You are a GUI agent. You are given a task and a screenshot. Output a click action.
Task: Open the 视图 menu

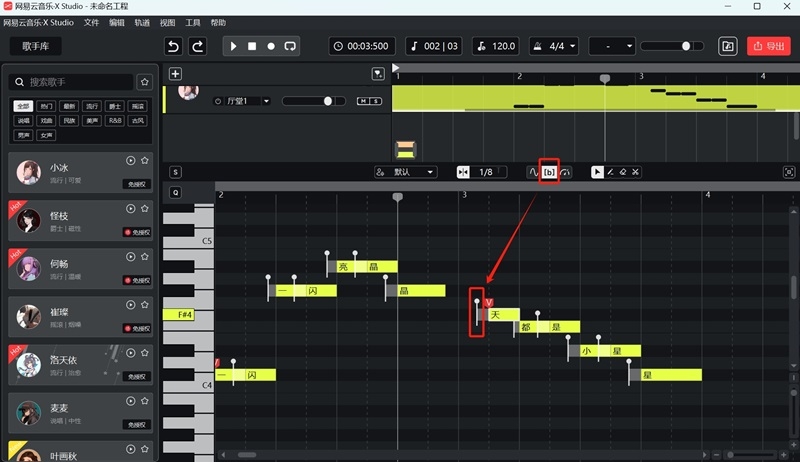pyautogui.click(x=167, y=22)
